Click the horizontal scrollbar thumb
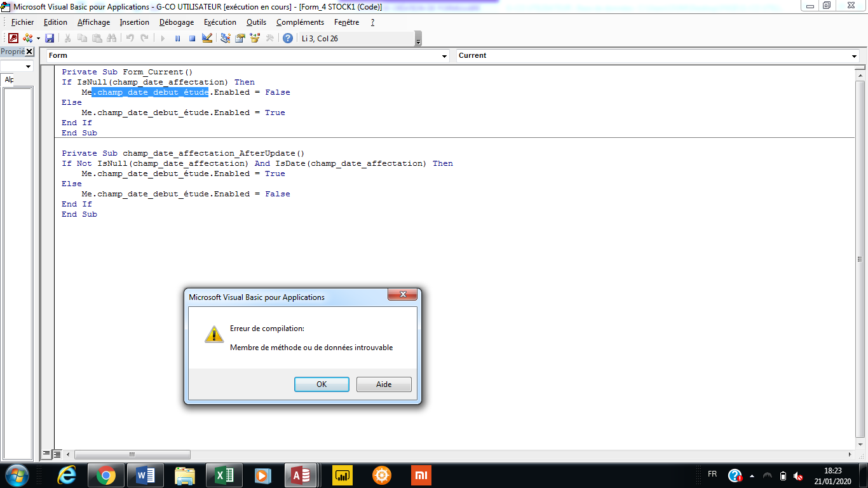 coord(132,454)
